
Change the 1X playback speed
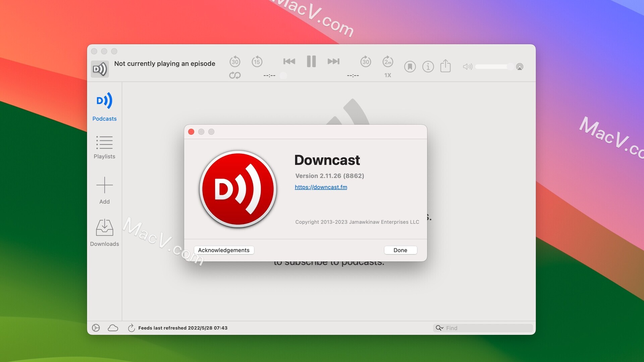tap(388, 75)
